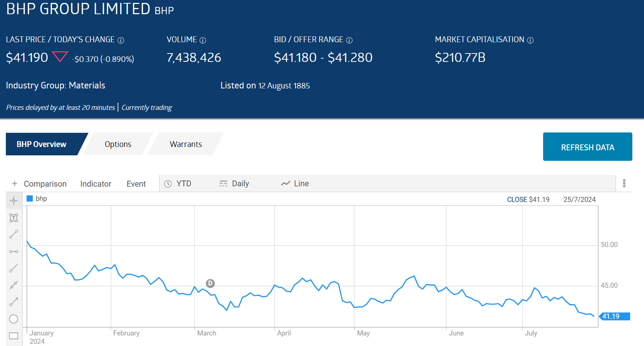
Task: Select the circle drawing tool
Action: [x=13, y=319]
